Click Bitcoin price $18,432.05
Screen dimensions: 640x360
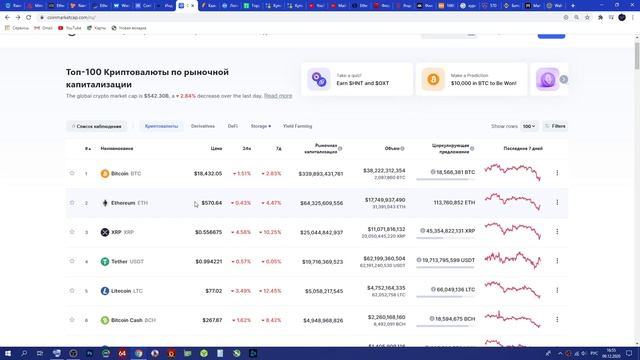pos(208,173)
